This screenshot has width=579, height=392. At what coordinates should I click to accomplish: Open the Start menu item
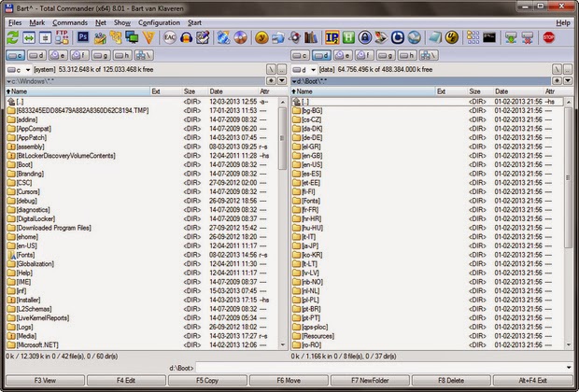click(194, 22)
